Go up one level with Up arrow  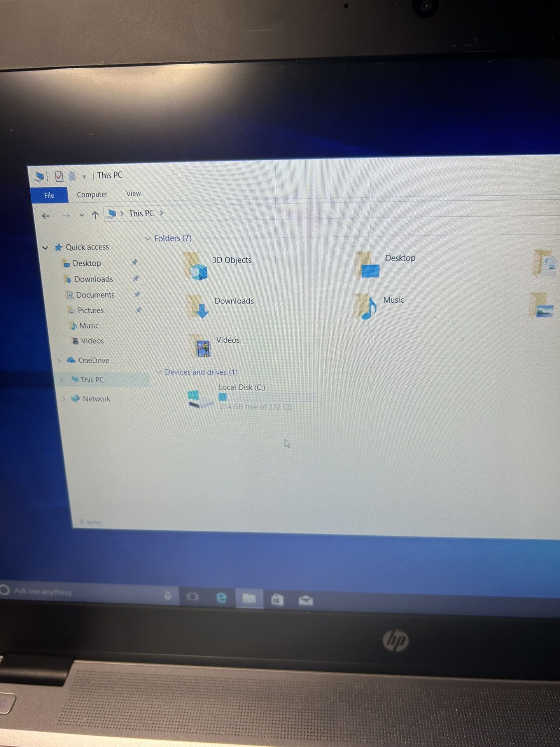click(95, 215)
